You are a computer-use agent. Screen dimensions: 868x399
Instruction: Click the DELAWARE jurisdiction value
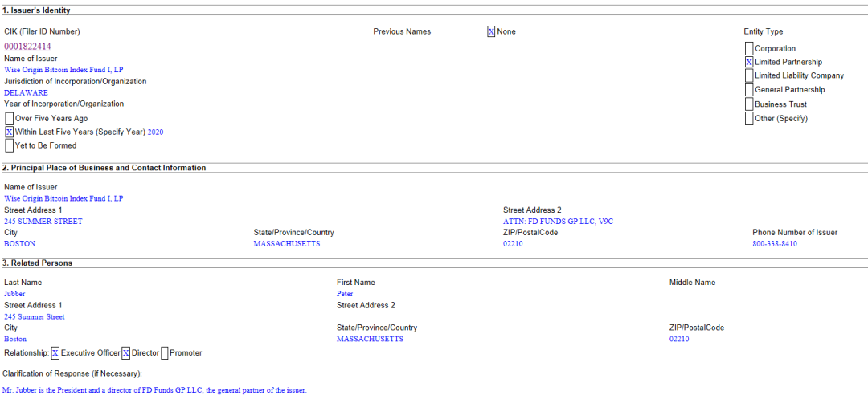click(26, 93)
